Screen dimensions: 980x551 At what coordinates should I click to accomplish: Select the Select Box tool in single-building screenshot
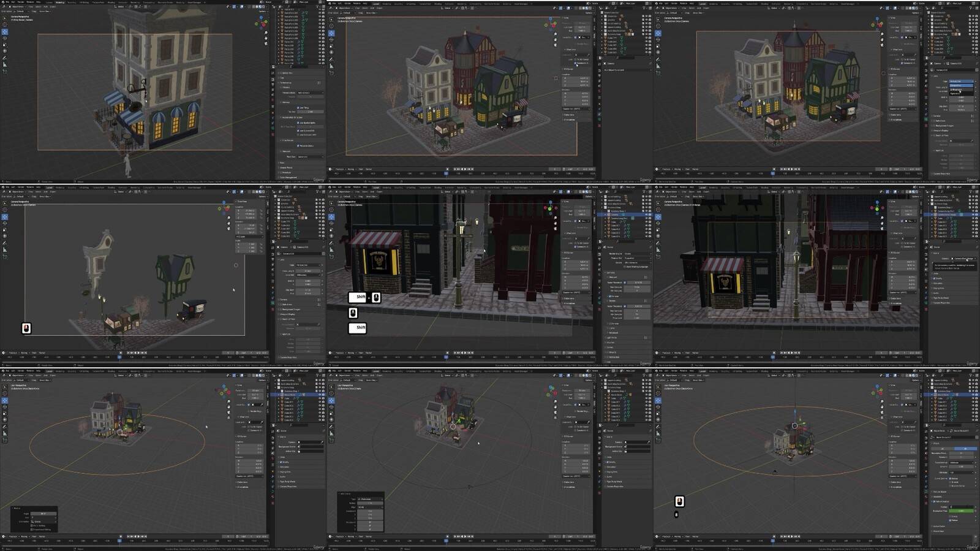[x=4, y=18]
